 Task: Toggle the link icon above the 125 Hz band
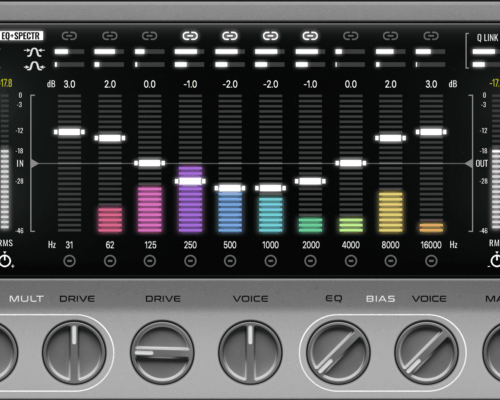[150, 36]
